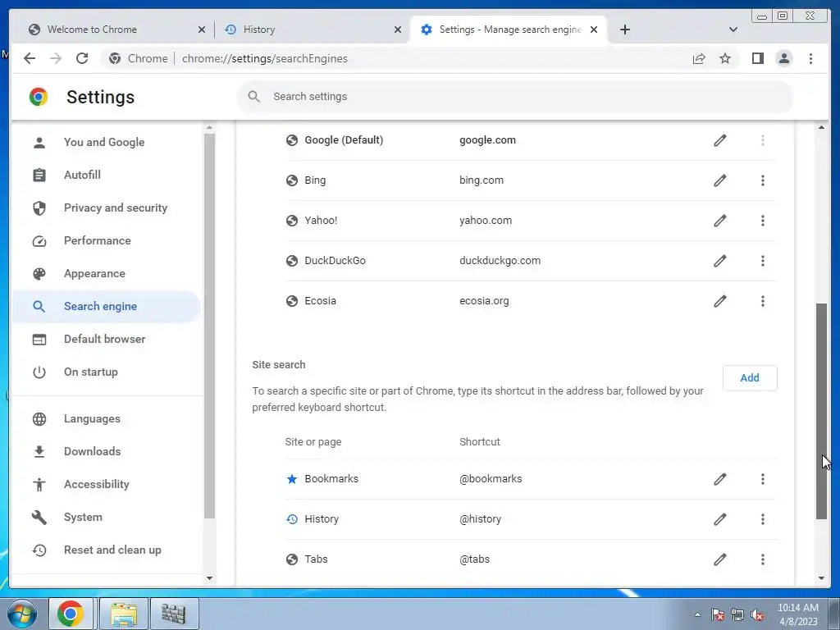Close the History tab
The width and height of the screenshot is (840, 630).
(x=398, y=30)
